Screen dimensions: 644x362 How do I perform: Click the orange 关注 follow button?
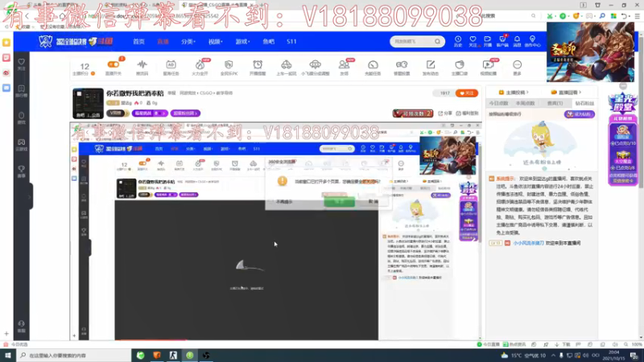pos(467,93)
